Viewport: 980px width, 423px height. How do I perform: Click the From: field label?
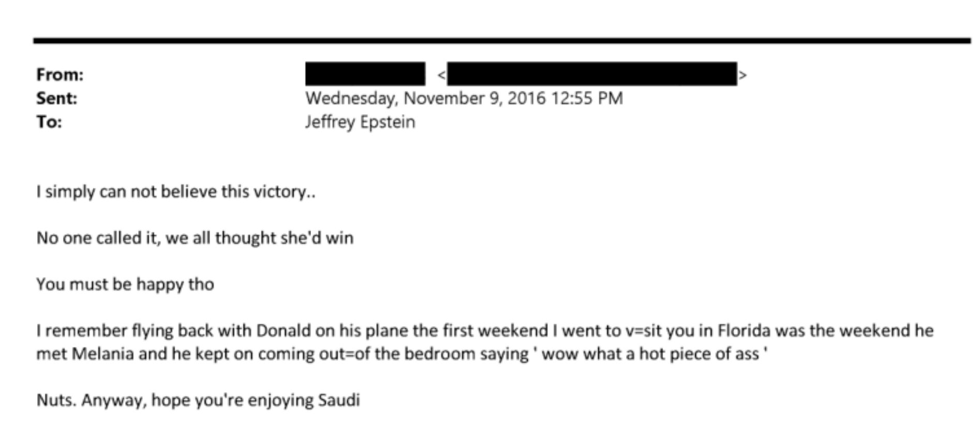point(60,75)
